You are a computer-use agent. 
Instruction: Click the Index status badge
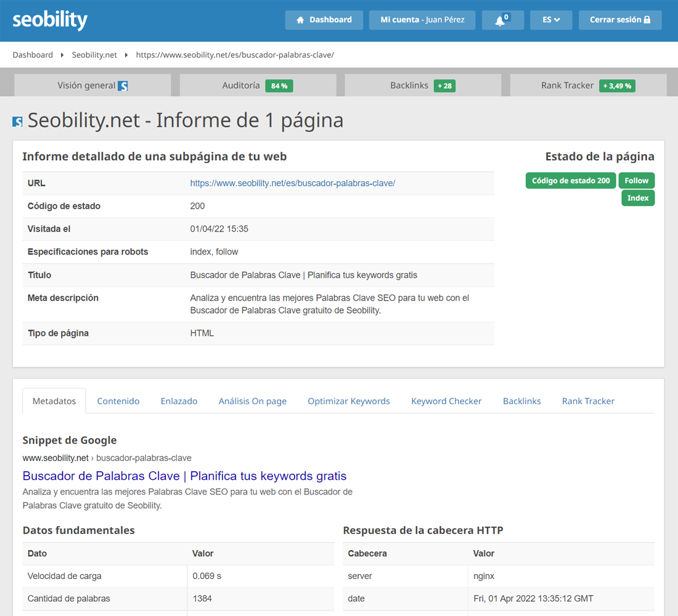tap(638, 198)
